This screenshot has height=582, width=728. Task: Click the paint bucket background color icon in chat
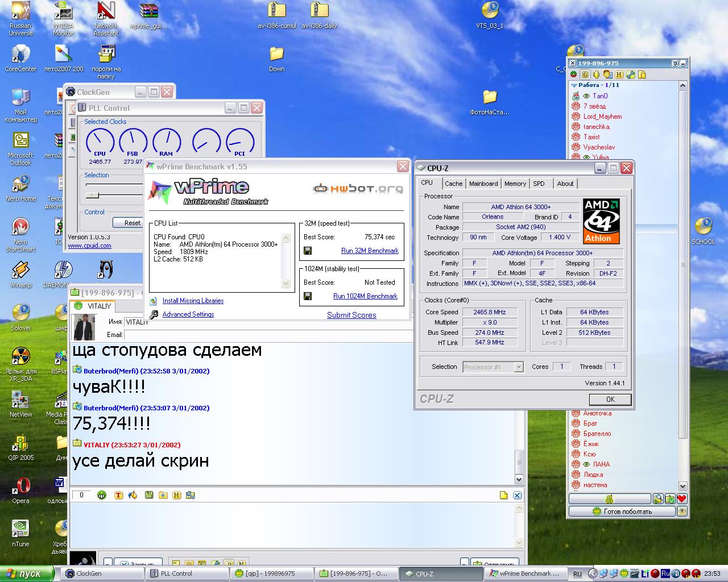coord(133,495)
